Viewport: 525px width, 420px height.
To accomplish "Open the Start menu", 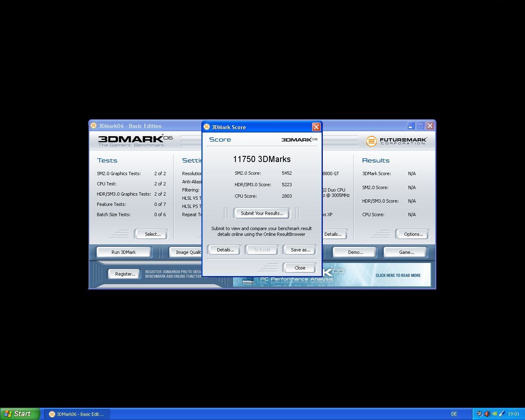I will [20, 414].
